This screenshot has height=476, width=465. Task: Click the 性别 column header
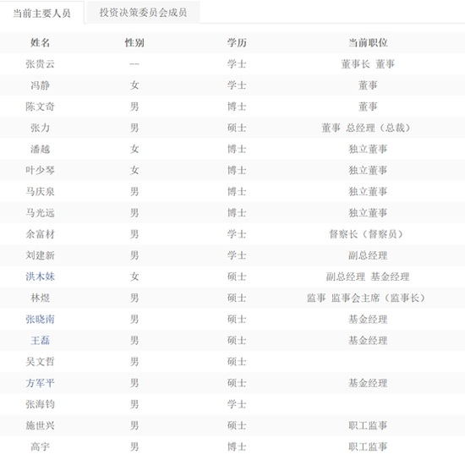coord(134,42)
